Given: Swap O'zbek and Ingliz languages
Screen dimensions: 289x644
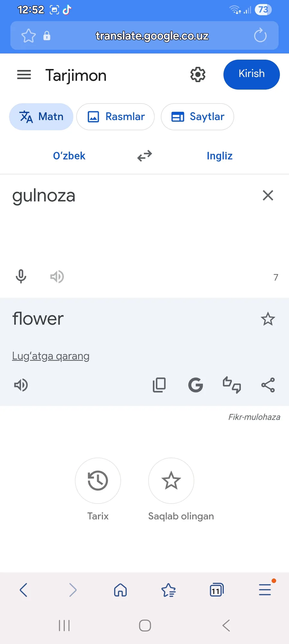Looking at the screenshot, I should click(144, 156).
